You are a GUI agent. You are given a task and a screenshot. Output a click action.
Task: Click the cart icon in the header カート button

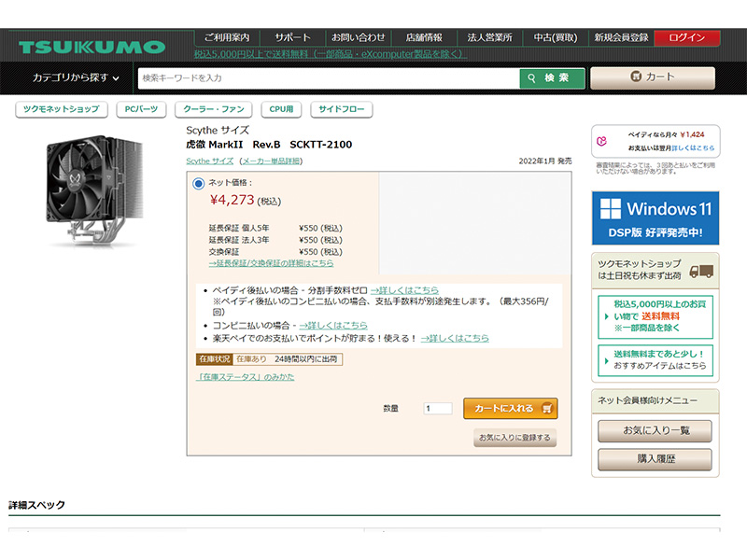pos(636,77)
